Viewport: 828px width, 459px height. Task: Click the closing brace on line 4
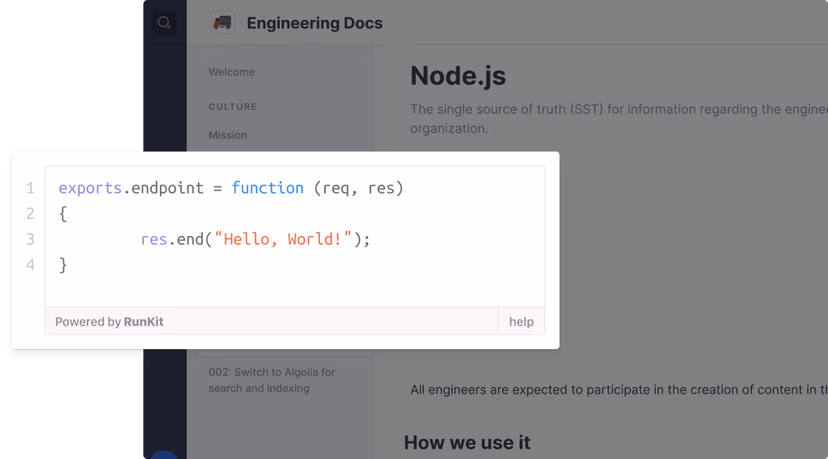pos(63,265)
